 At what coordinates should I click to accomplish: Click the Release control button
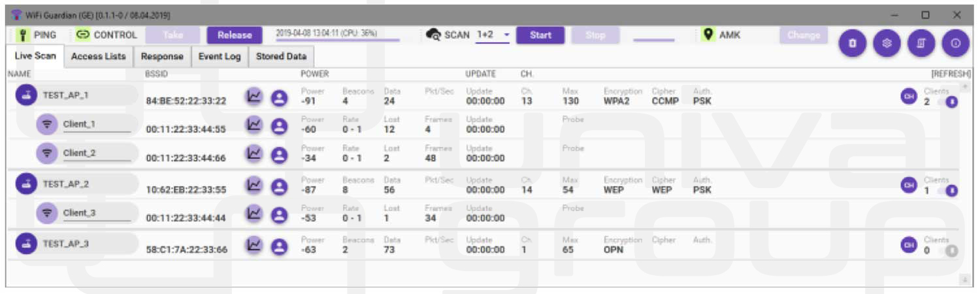235,35
